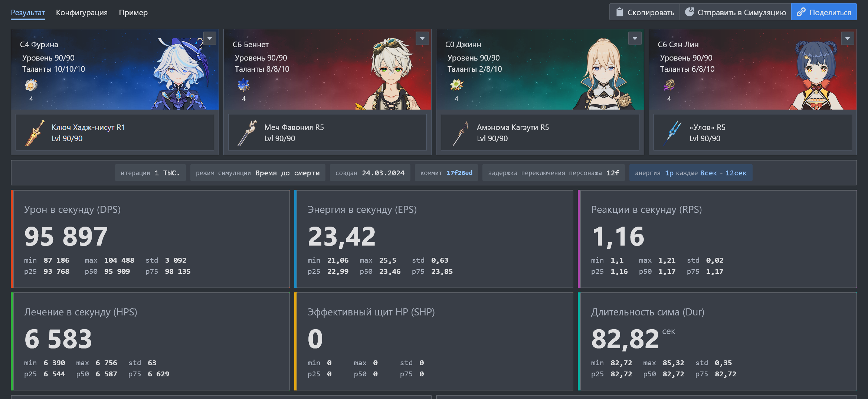Click Джинн's artifact set icon
Image resolution: width=868 pixels, height=399 pixels.
pos(456,85)
